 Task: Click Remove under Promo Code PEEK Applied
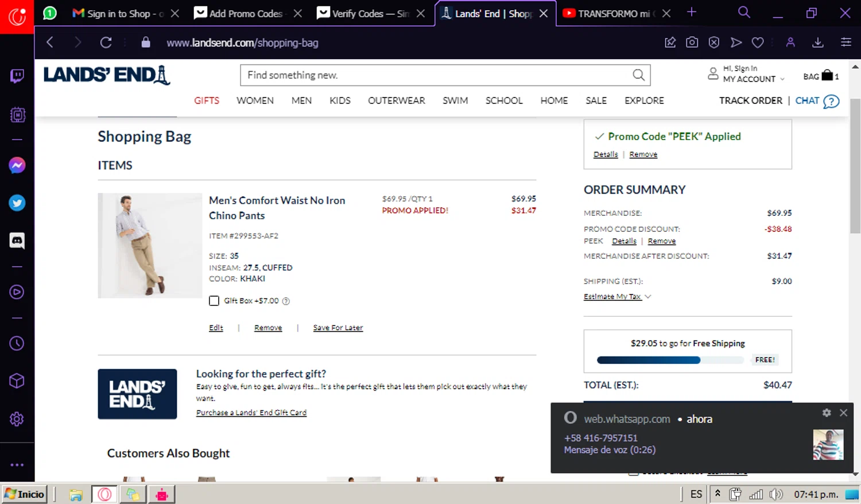[x=643, y=154]
